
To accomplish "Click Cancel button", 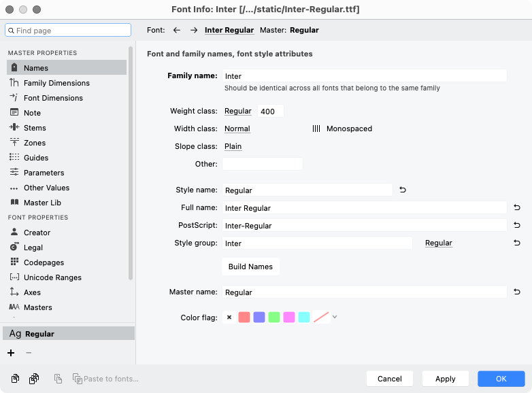I will pyautogui.click(x=390, y=379).
